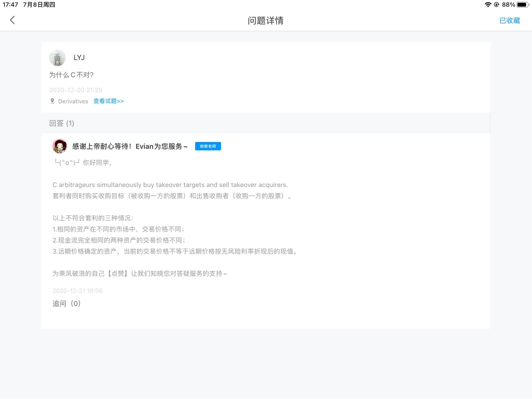Click the answer timestamp 2020-12-21 18:06
Viewport: 532px width, 399px height.
(77, 291)
